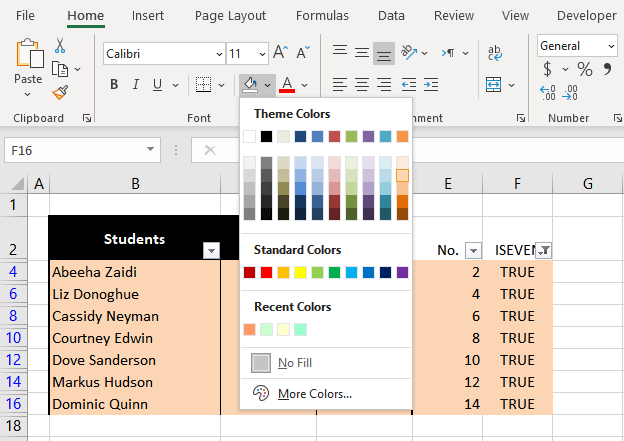The image size is (624, 441).
Task: Click the Select All corner triangle
Action: click(x=17, y=184)
